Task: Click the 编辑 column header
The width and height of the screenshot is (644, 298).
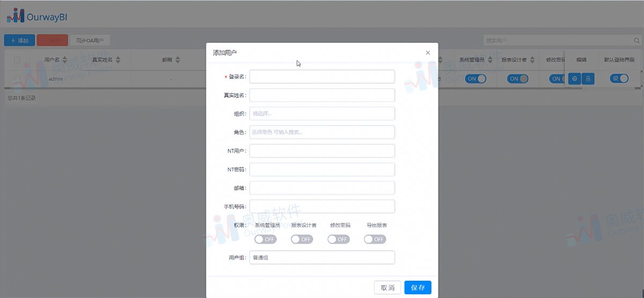Action: click(582, 60)
